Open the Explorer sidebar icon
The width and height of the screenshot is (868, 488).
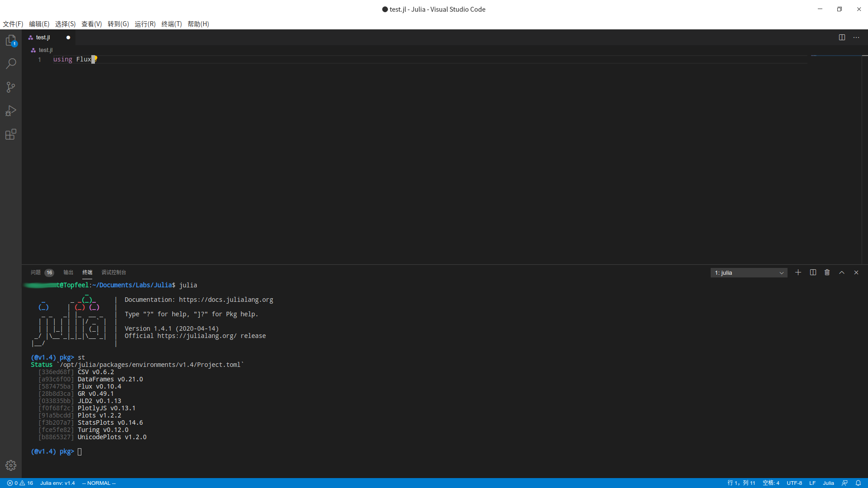pos(11,40)
